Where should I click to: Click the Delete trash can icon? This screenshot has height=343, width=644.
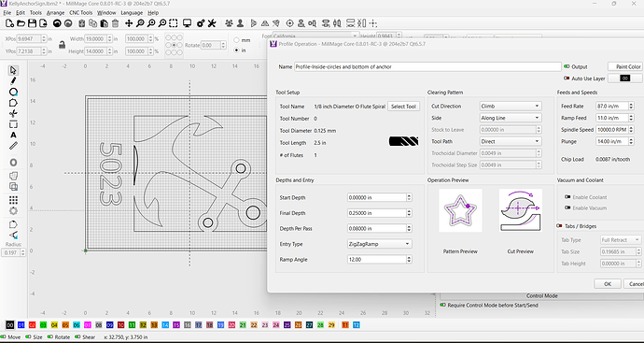coord(116,23)
